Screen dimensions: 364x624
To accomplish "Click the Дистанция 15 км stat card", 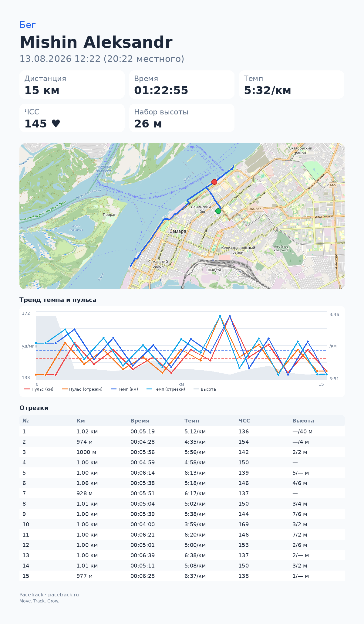I will click(x=72, y=85).
